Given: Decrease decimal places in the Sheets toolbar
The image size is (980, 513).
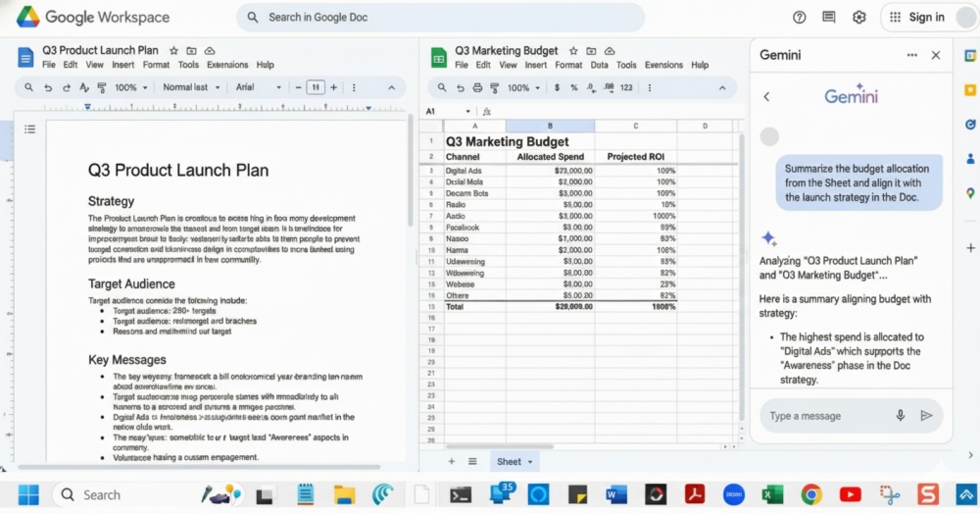Looking at the screenshot, I should coord(591,87).
